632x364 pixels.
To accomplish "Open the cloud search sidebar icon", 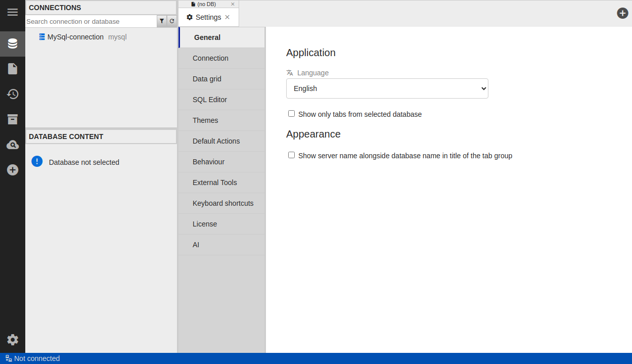I will coord(13,145).
